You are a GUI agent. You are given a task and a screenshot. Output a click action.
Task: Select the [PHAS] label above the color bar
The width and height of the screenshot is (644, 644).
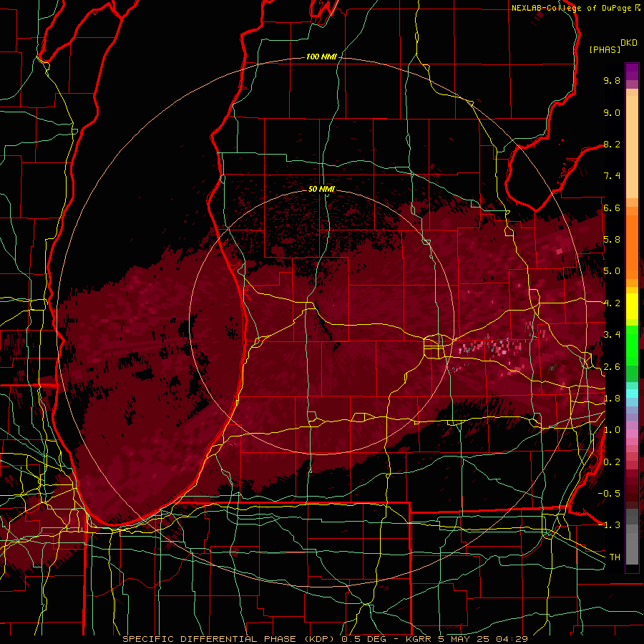click(605, 49)
